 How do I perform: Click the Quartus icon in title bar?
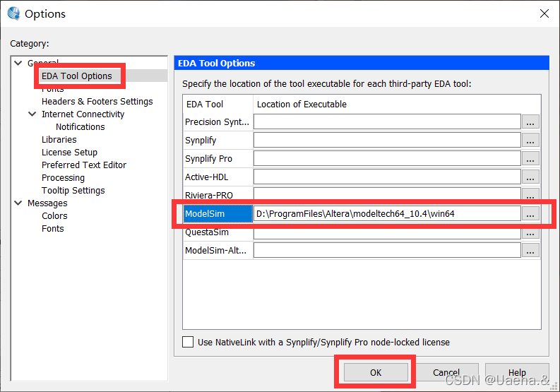pos(13,13)
